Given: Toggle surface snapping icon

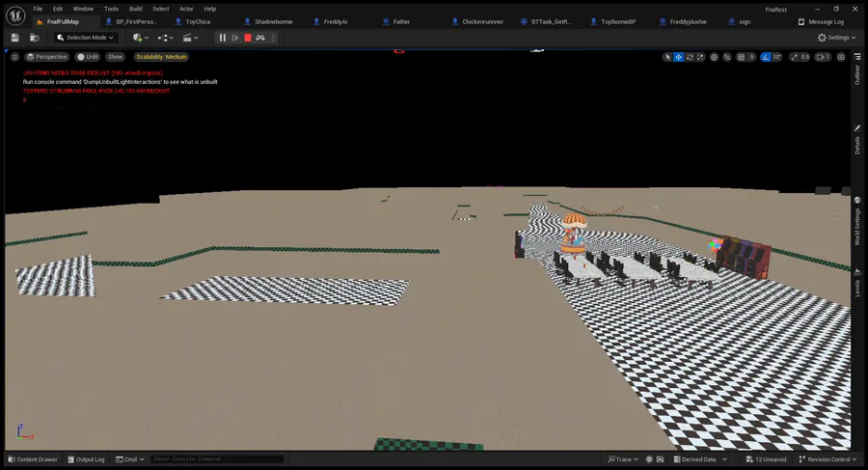Looking at the screenshot, I should pyautogui.click(x=727, y=57).
